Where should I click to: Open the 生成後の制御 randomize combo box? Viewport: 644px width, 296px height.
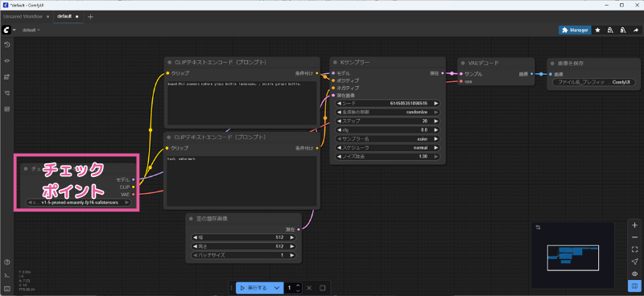point(388,112)
